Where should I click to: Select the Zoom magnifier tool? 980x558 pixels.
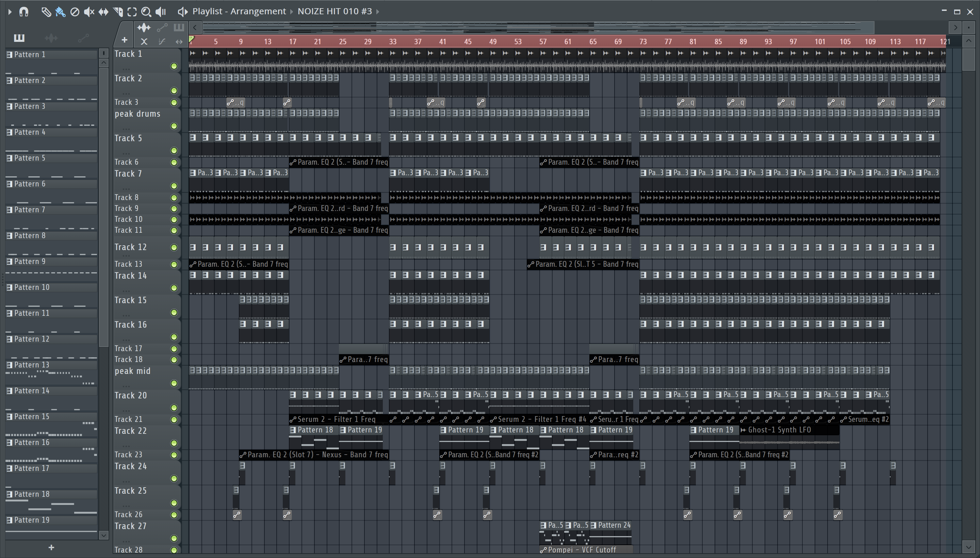click(x=146, y=12)
